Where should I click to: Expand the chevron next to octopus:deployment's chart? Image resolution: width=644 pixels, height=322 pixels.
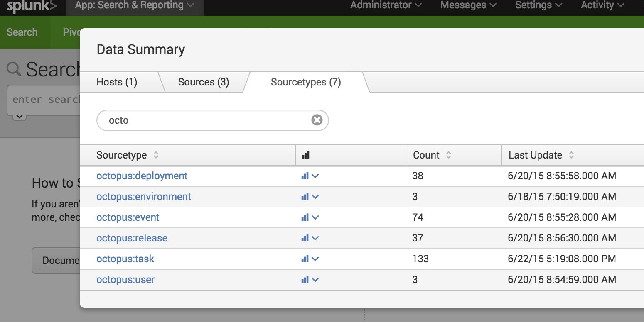[x=315, y=176]
